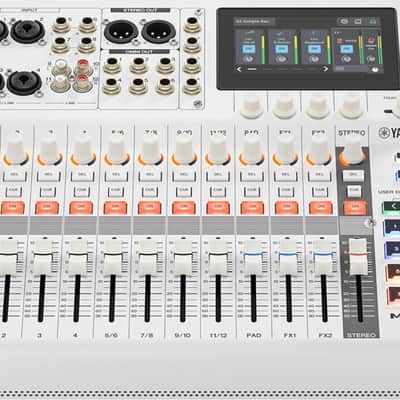Click the gain knob atop the STEREO strip
400x400 pixels.
click(x=352, y=151)
